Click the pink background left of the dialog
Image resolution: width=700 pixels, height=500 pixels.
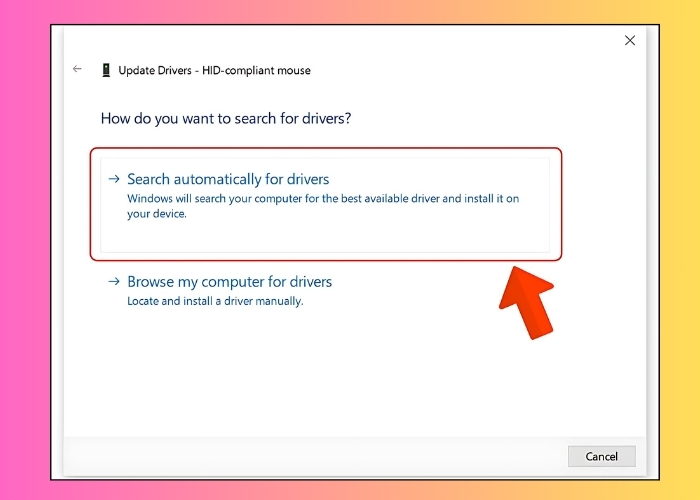point(25,250)
